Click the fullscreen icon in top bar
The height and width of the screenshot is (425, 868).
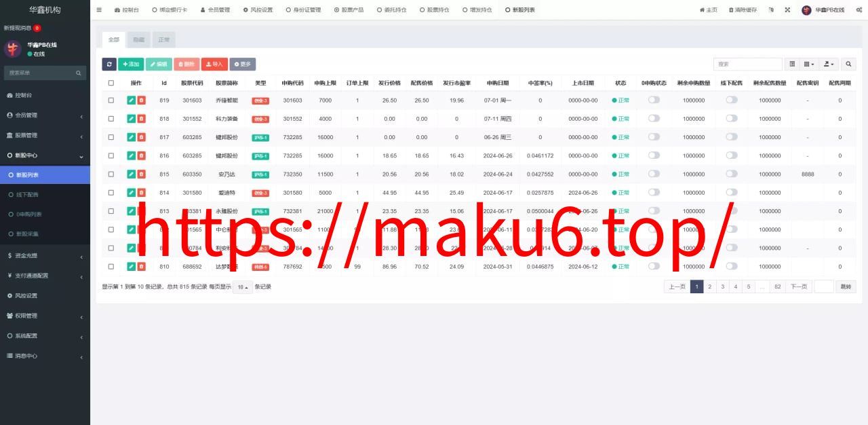(787, 10)
